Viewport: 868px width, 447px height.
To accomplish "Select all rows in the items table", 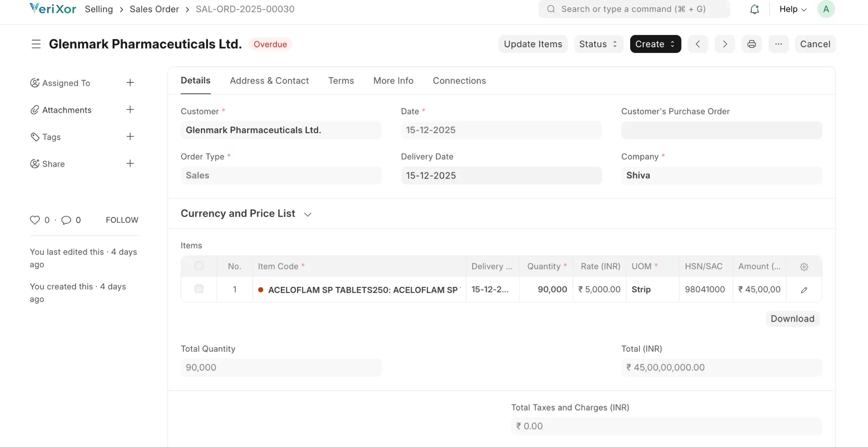I will (x=199, y=266).
